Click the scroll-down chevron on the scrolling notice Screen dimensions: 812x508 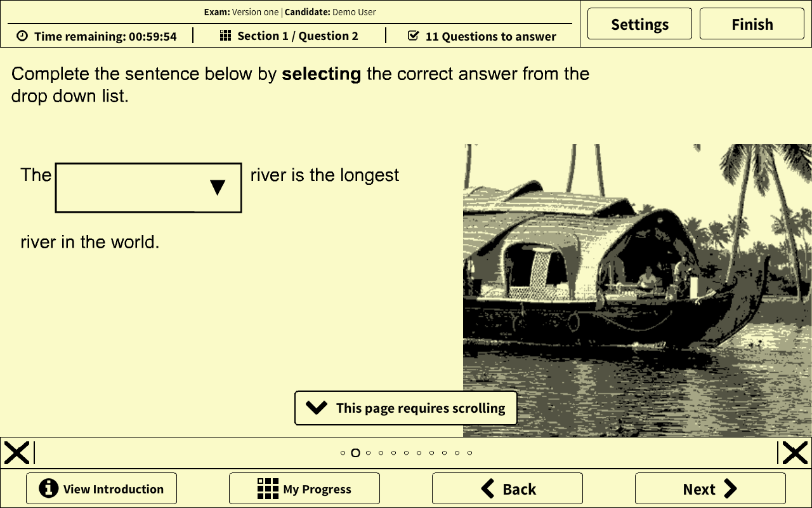coord(317,408)
